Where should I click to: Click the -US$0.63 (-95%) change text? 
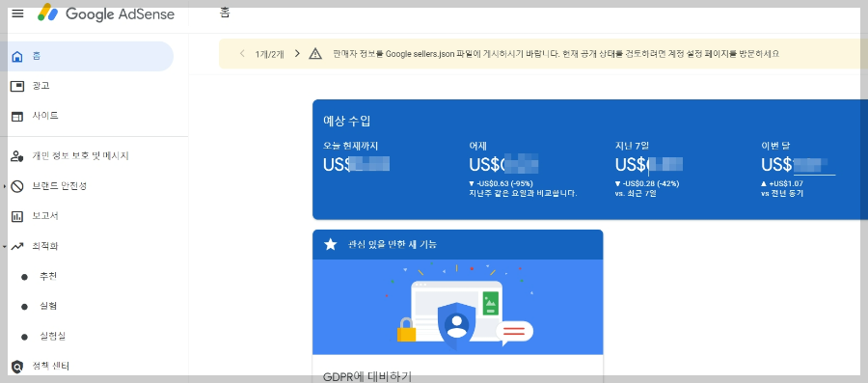pos(501,183)
